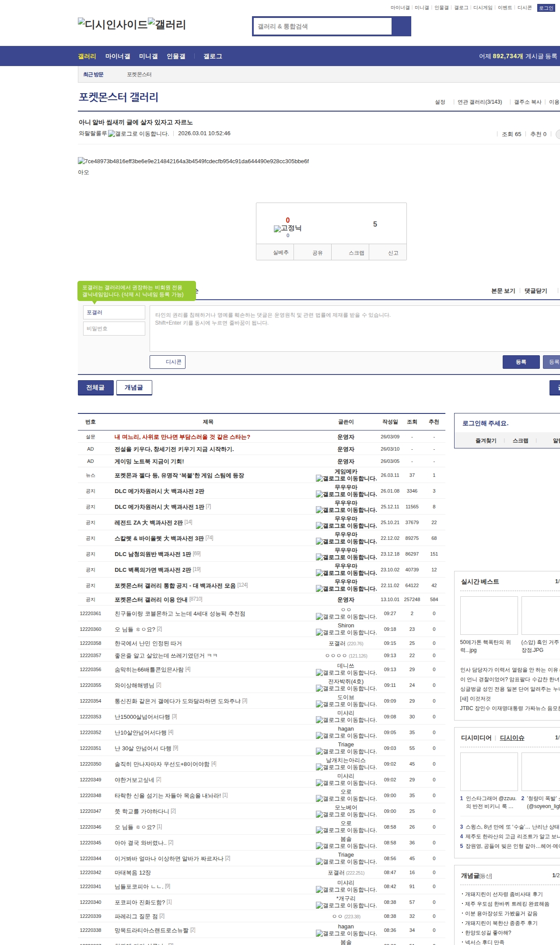Select 마이너갤 in the blue navigation bar
This screenshot has height=945, width=560.
click(x=118, y=56)
